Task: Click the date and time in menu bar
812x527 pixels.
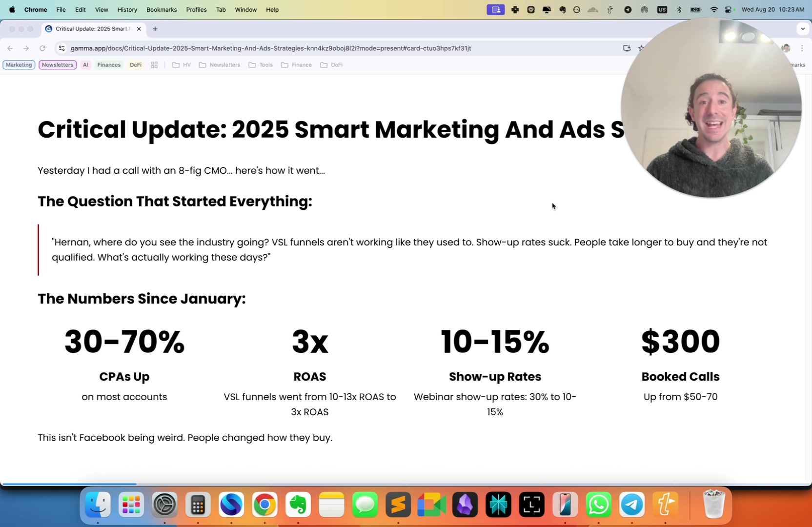Action: pos(772,10)
